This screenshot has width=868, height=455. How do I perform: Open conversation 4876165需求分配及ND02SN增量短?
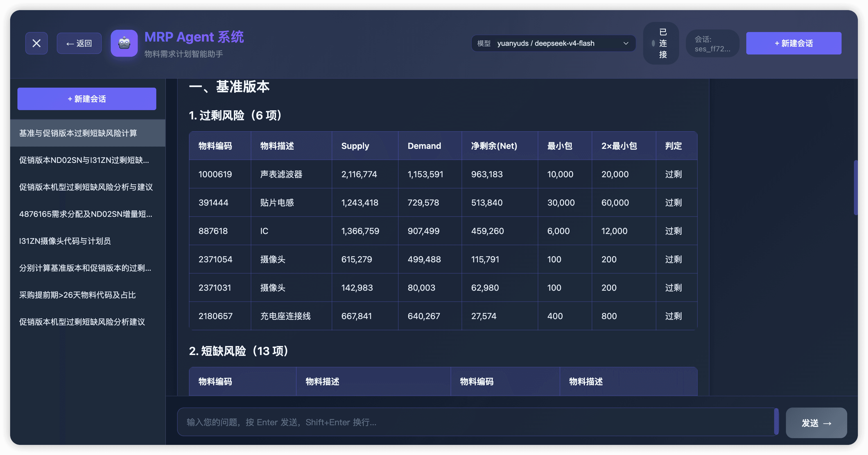[x=88, y=214]
